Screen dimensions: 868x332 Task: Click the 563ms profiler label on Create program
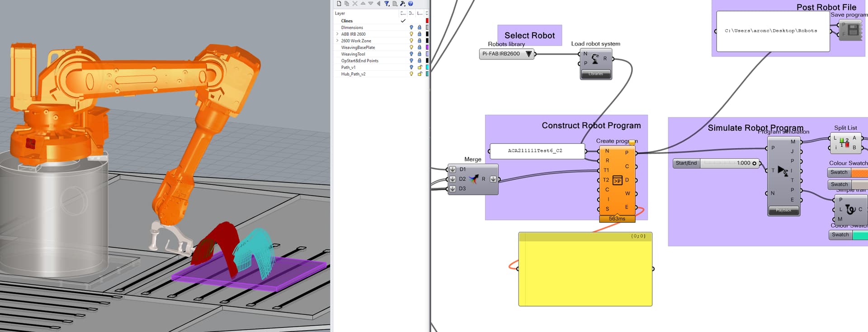(617, 219)
